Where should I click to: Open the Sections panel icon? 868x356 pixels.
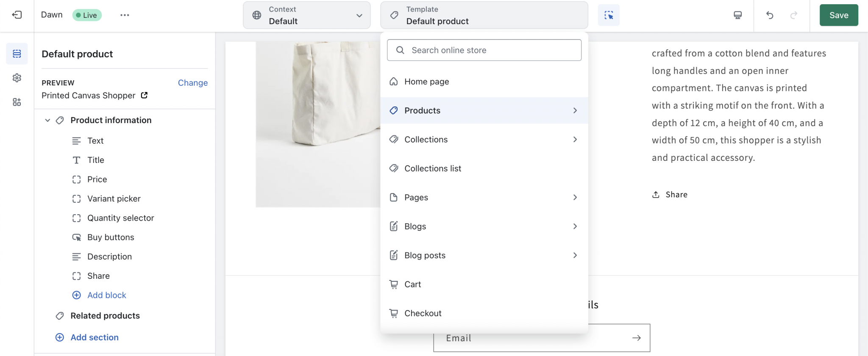pyautogui.click(x=17, y=54)
